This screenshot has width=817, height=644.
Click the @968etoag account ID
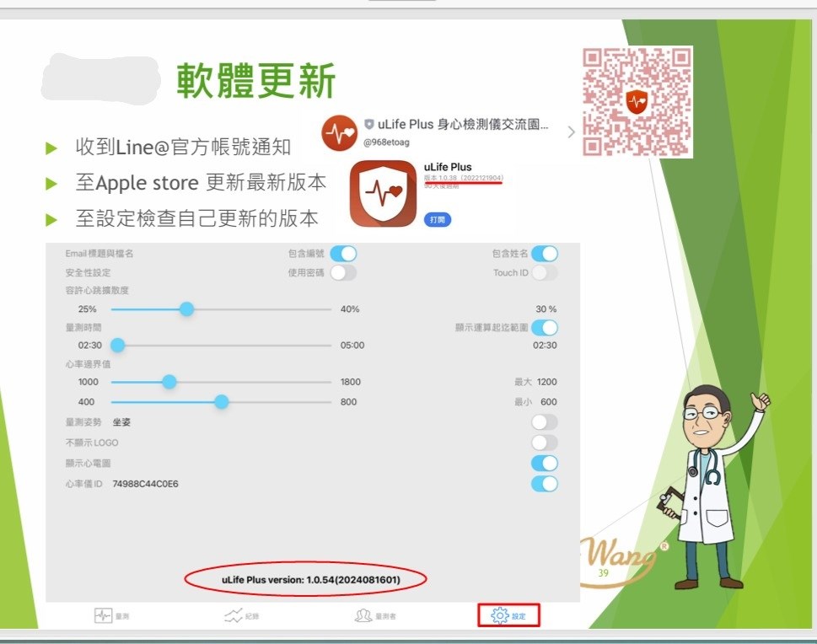(386, 142)
